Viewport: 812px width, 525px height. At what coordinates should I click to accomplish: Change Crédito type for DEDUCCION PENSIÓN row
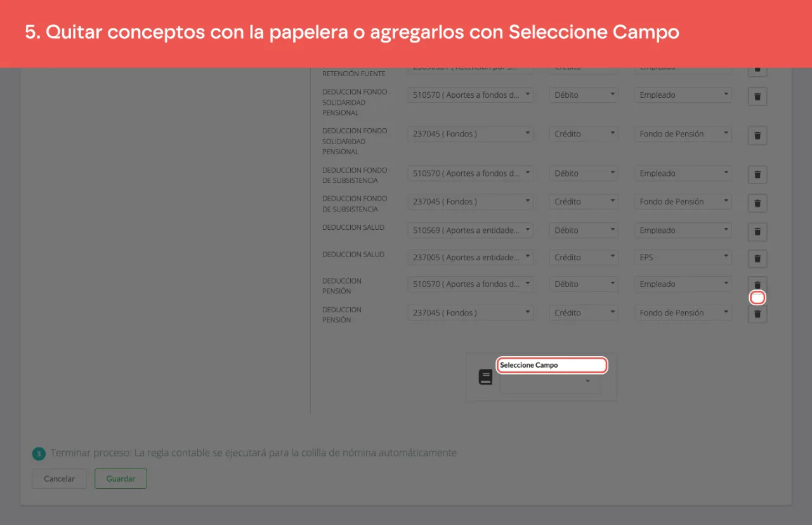point(584,313)
